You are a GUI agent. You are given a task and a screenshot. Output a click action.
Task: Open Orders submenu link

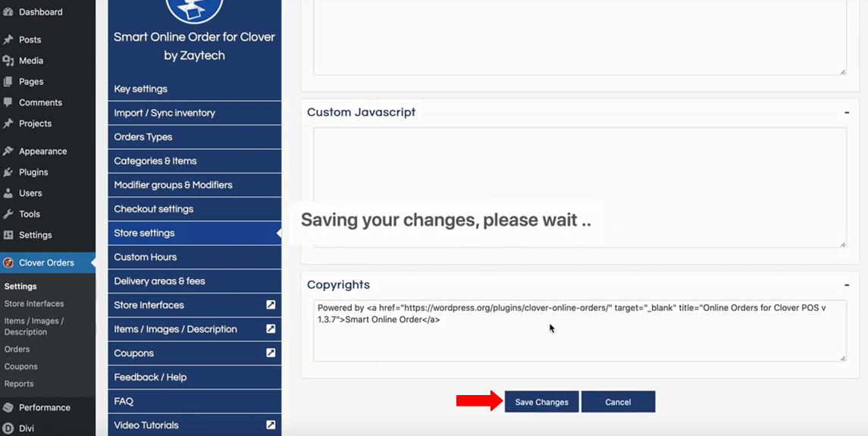pos(17,349)
